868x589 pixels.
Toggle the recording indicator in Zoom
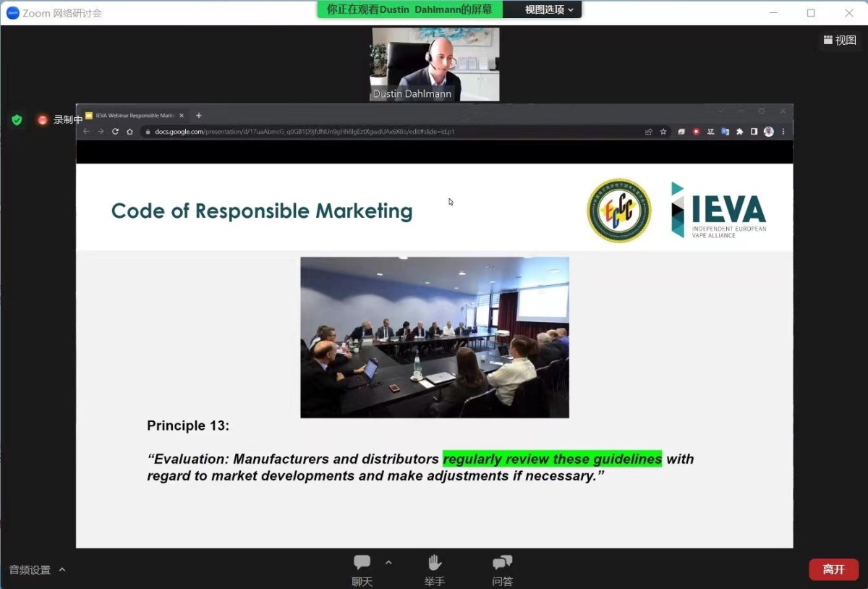pos(42,119)
